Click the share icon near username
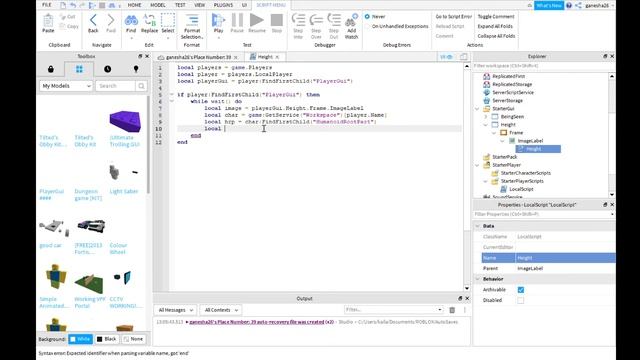This screenshot has width=640, height=360. 578,5
